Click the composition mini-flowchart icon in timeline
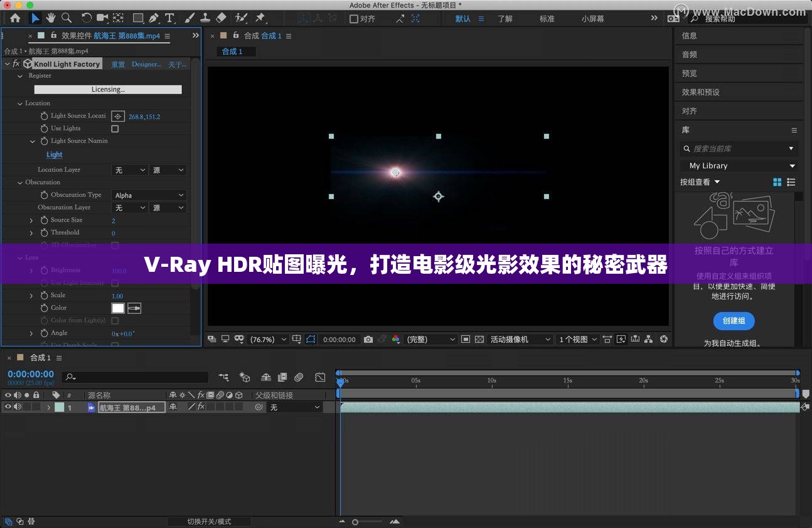The width and height of the screenshot is (812, 528). point(223,377)
